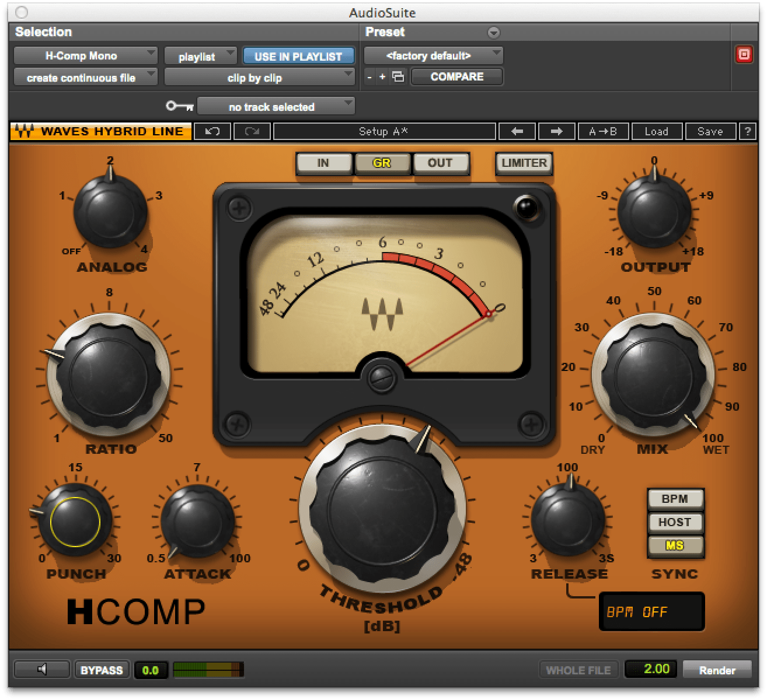Toggle USE IN PLAYLIST
The height and width of the screenshot is (700, 767).
coord(298,56)
